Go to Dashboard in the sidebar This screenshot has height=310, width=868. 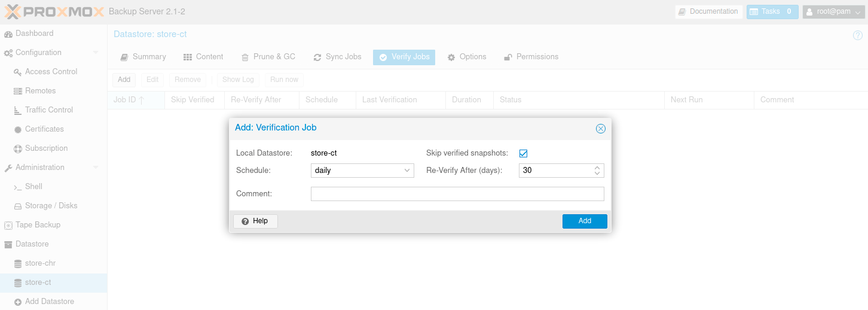point(53,34)
